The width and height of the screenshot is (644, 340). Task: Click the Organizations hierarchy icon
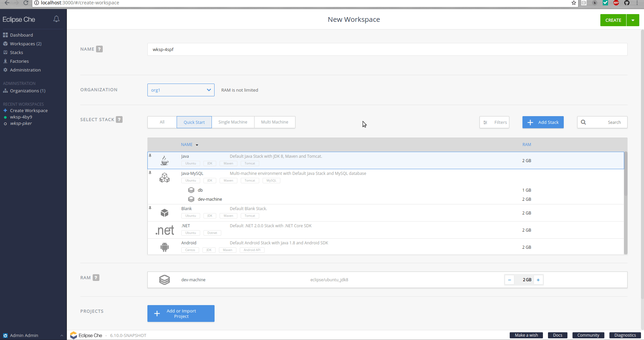click(x=5, y=91)
